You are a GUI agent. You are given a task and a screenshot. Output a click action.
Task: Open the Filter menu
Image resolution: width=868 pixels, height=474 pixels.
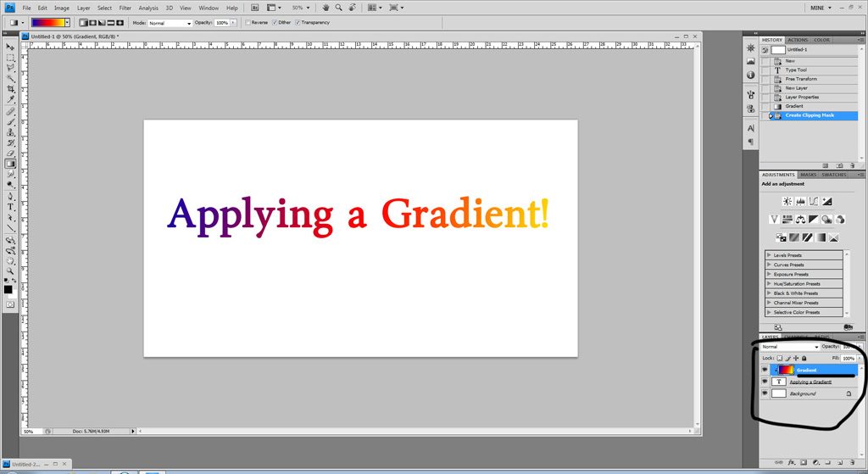[125, 8]
